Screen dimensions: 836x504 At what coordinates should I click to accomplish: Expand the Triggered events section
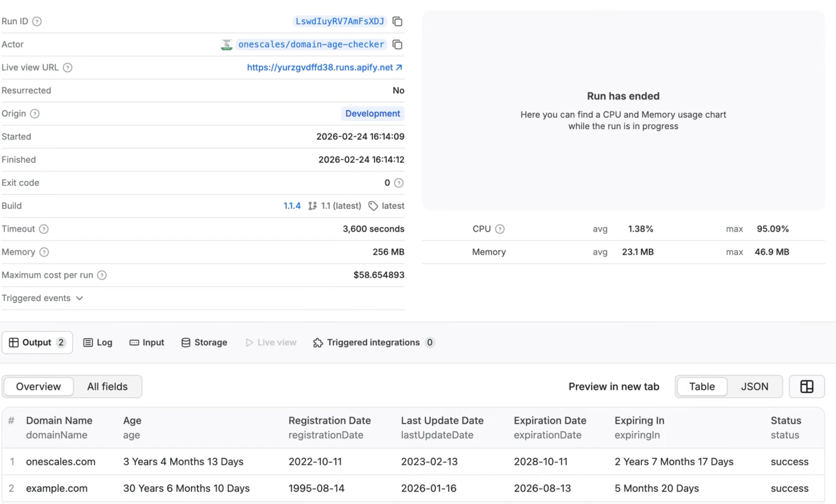tap(42, 298)
